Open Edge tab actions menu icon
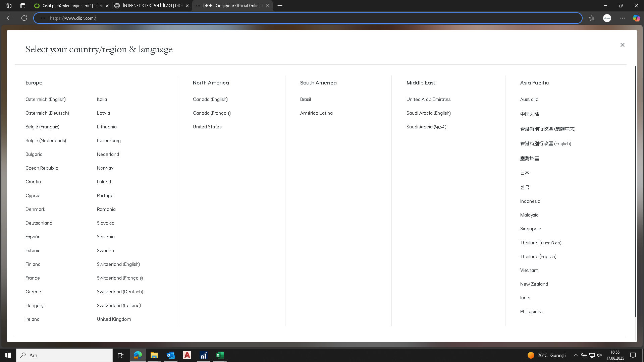The height and width of the screenshot is (362, 644). tap(23, 6)
